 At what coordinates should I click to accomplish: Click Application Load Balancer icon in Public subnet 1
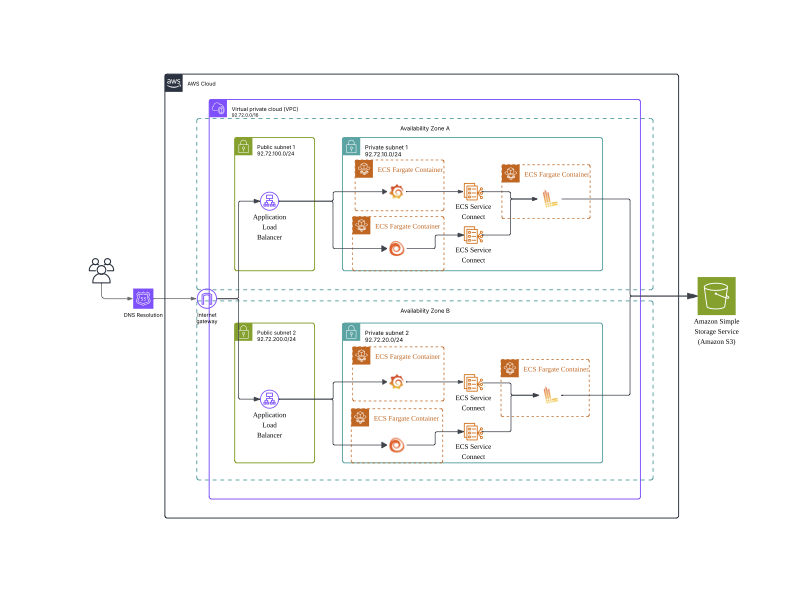click(269, 201)
